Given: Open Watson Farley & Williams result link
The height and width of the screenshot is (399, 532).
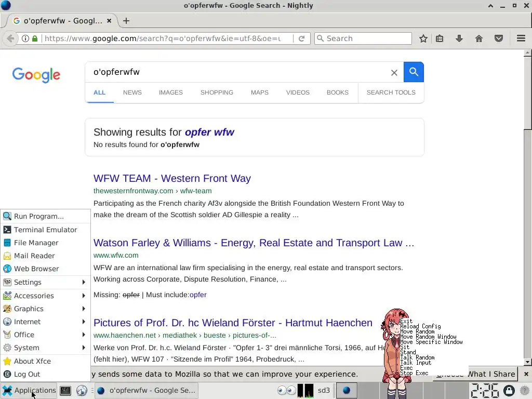Looking at the screenshot, I should (254, 243).
